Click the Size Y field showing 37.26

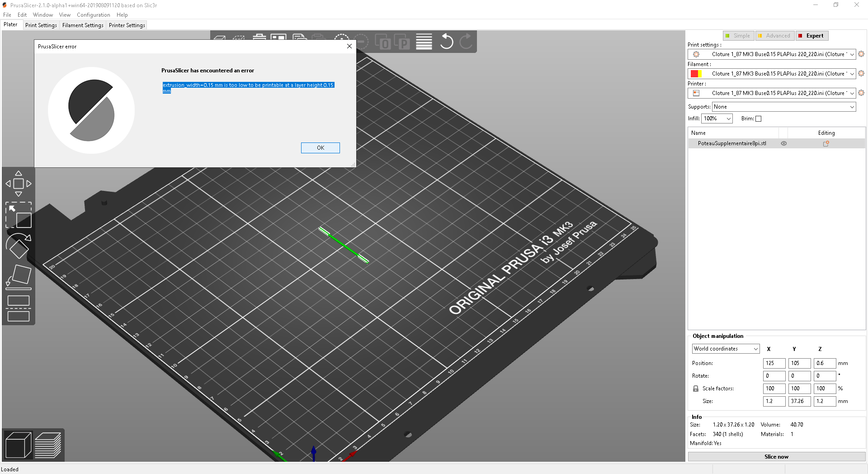(x=799, y=401)
